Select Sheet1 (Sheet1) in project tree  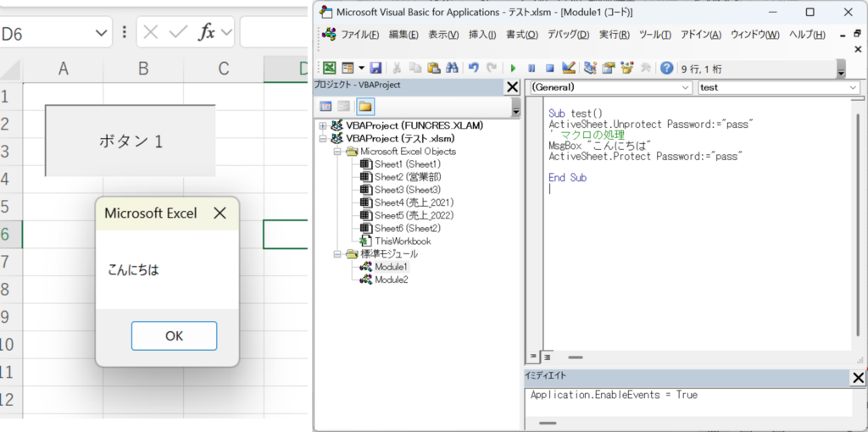point(408,163)
